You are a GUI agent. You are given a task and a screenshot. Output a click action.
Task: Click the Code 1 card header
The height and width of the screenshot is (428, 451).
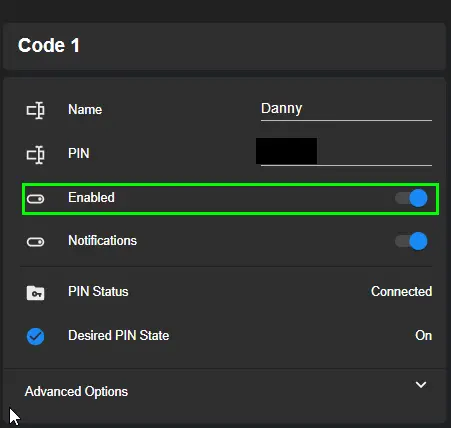click(225, 46)
